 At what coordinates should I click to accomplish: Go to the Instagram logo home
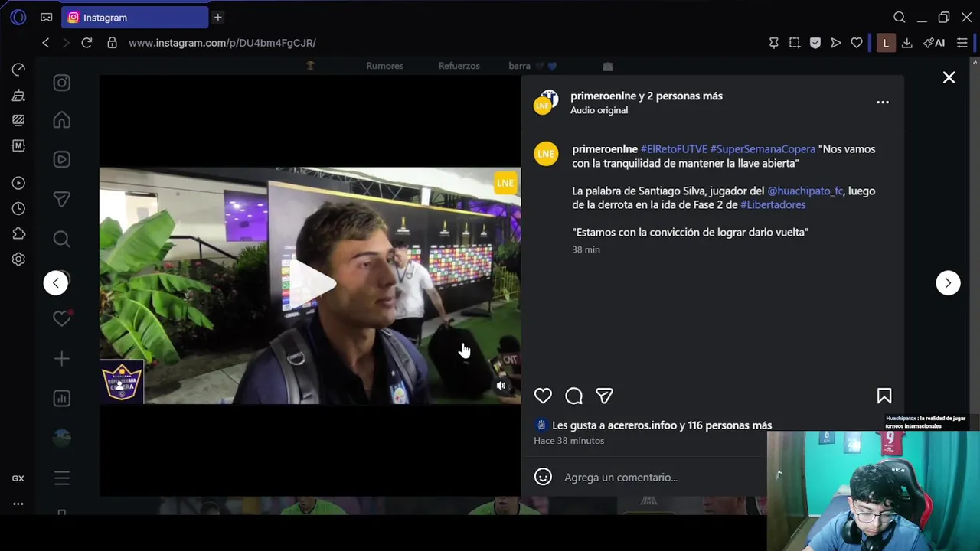coord(62,83)
